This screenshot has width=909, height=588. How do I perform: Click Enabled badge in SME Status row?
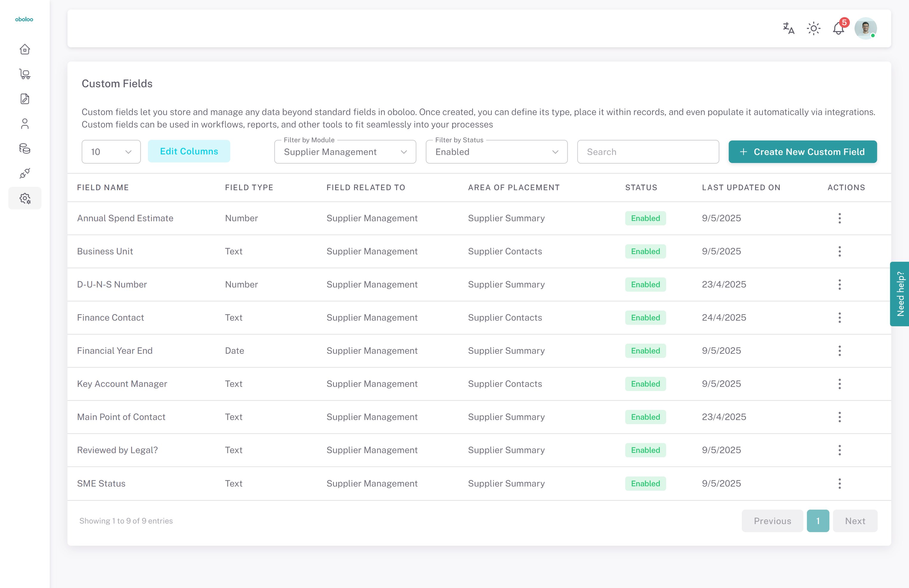[x=645, y=483]
